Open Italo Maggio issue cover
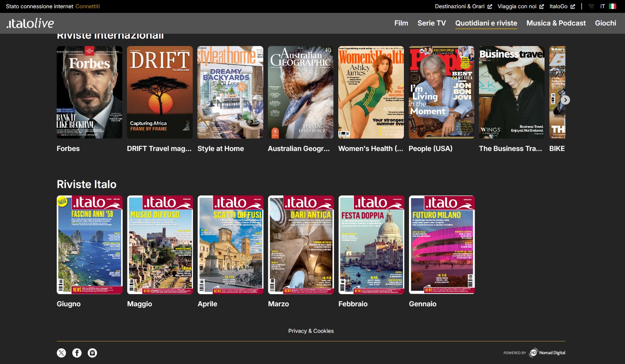Viewport: 625px width, 364px height. [160, 245]
